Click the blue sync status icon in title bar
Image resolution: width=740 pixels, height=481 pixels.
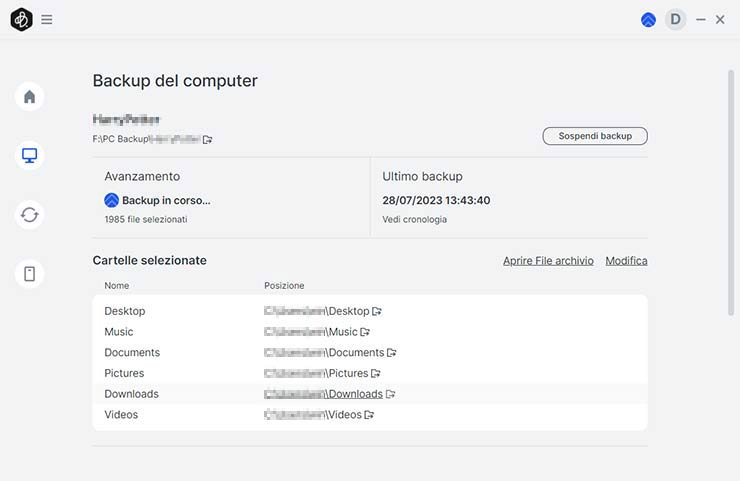[648, 19]
